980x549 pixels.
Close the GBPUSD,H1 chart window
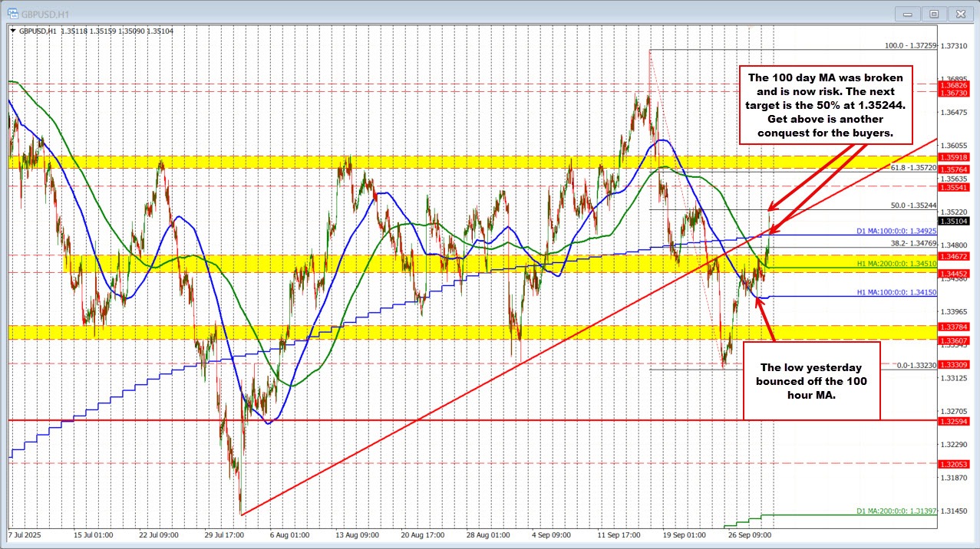coord(959,13)
